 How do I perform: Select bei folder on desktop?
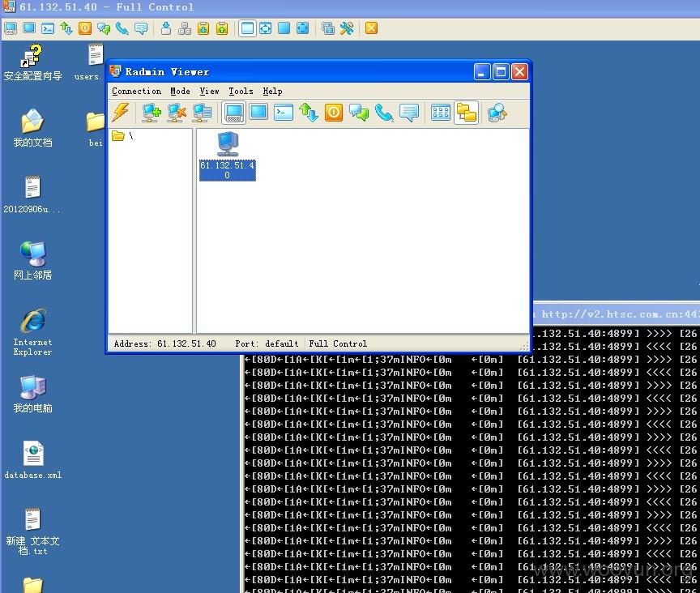94,129
